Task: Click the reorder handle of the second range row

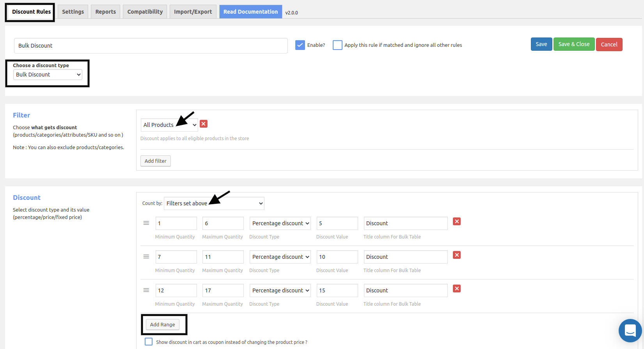Action: pyautogui.click(x=146, y=256)
